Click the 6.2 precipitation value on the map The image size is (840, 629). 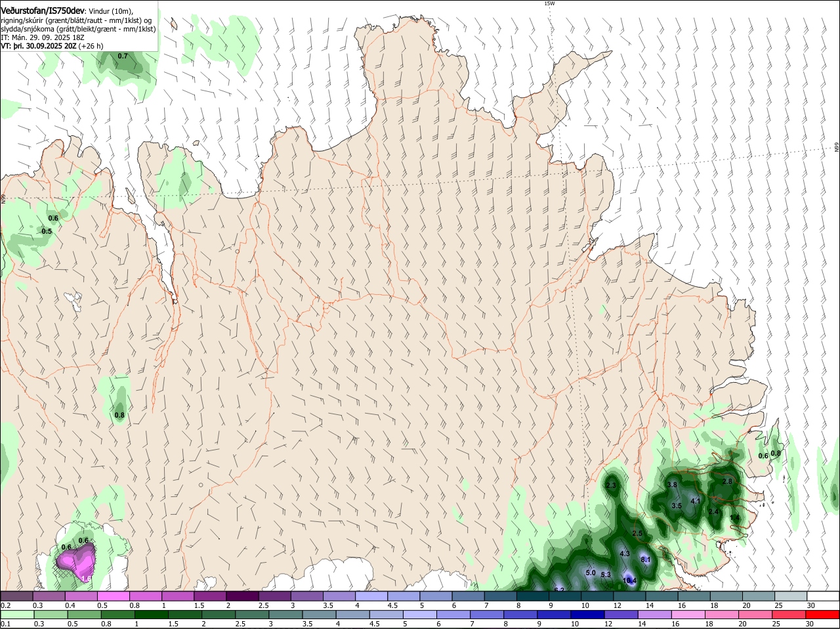click(x=559, y=590)
